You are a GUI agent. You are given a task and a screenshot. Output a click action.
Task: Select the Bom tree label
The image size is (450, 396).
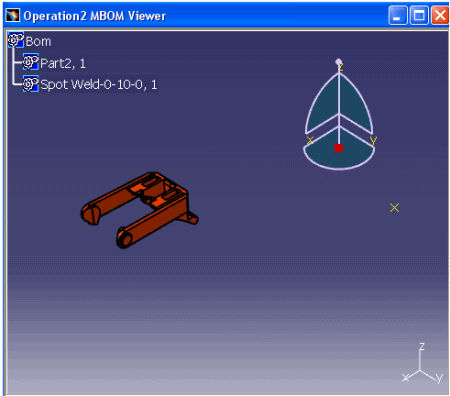click(x=38, y=41)
